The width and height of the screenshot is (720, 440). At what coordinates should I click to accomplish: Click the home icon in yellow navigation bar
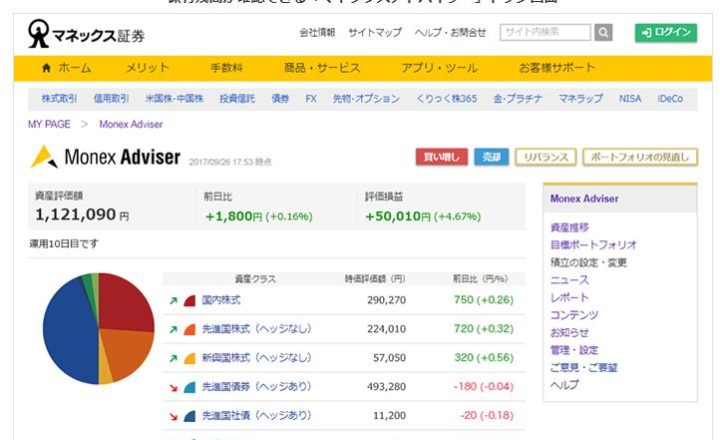tap(46, 68)
